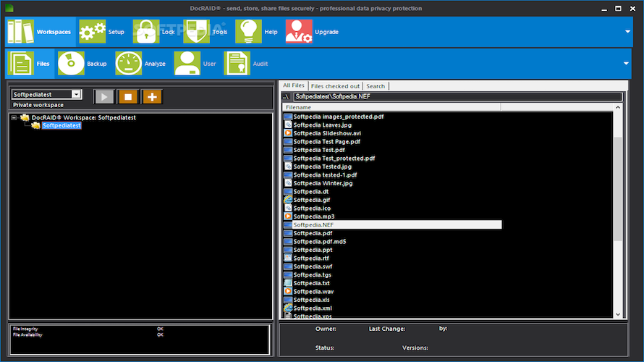
Task: Click the file list scroll up arrow
Action: pos(618,107)
